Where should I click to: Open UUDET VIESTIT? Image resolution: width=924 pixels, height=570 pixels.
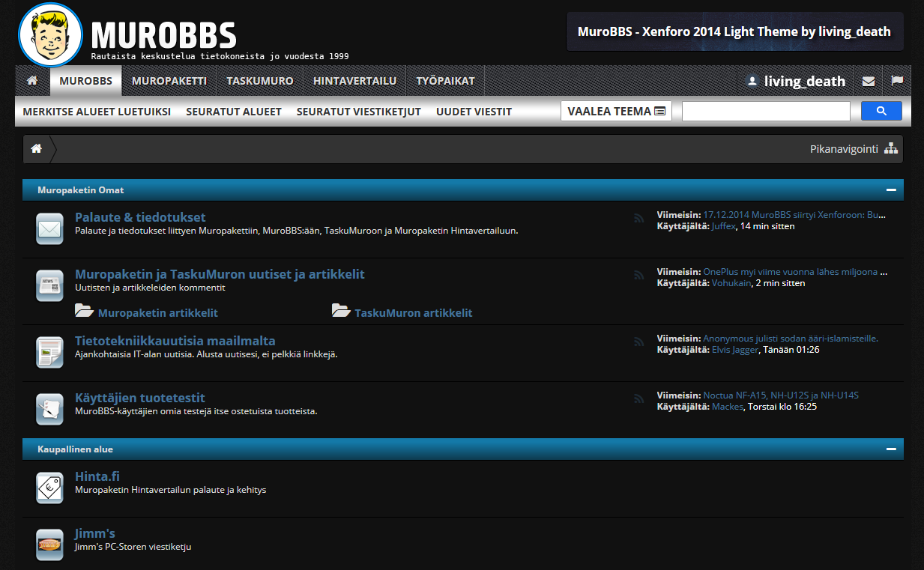click(474, 112)
